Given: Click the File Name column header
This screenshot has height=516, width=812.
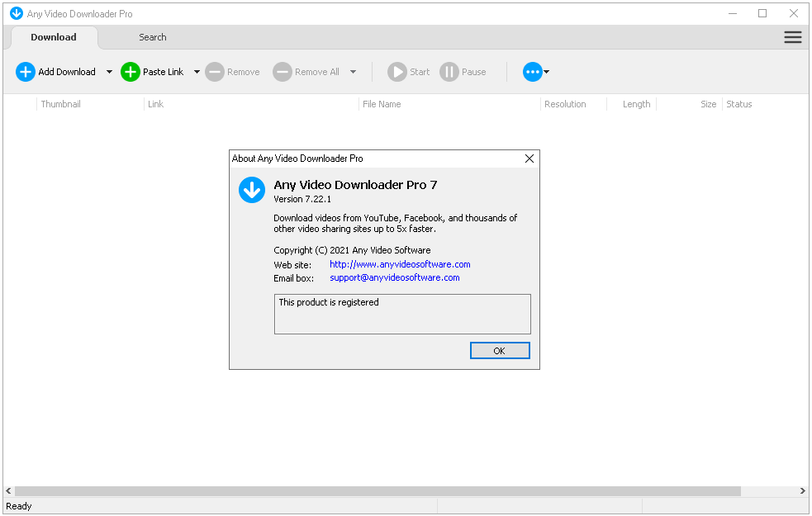Looking at the screenshot, I should tap(382, 104).
